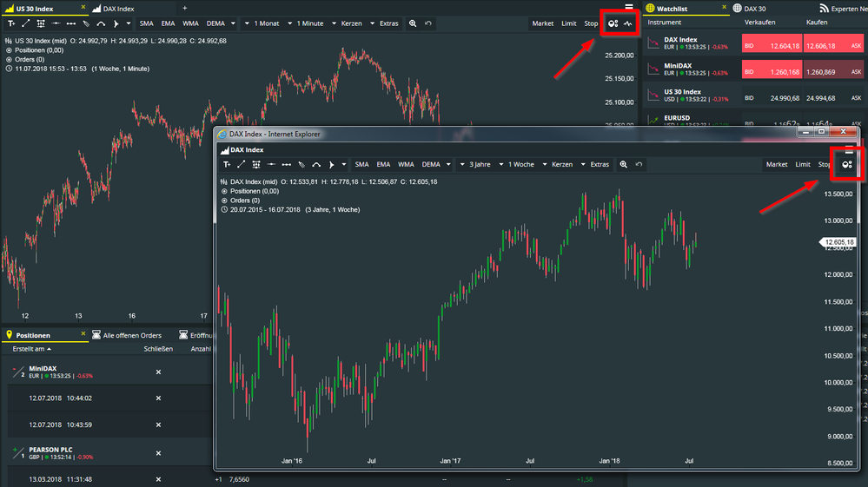Click Limit order button in US 30 chart
This screenshot has width=868, height=487.
click(x=568, y=23)
